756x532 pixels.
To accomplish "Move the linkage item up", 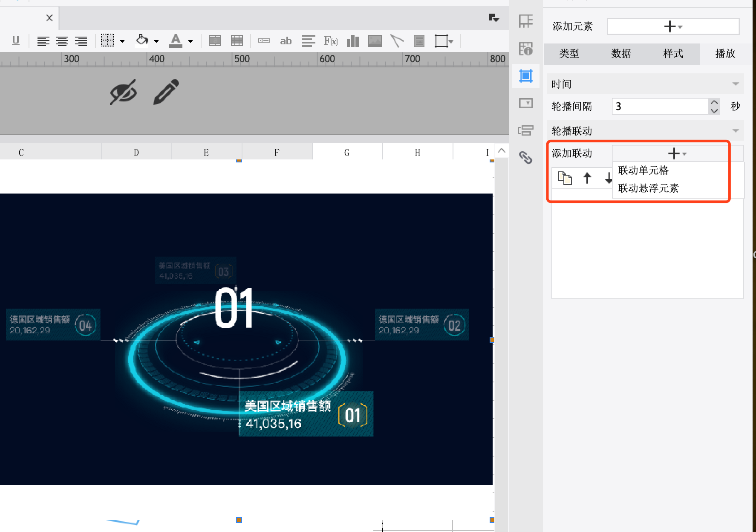I will pos(587,178).
